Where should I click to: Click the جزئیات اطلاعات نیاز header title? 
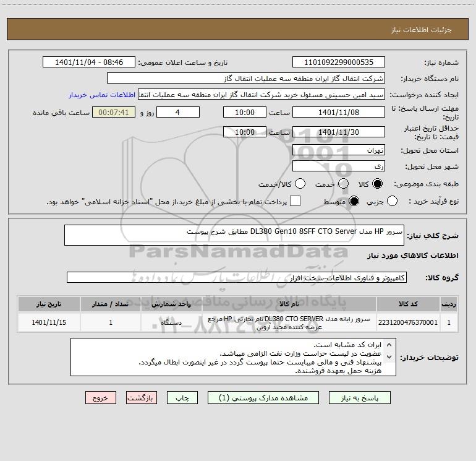point(421,30)
